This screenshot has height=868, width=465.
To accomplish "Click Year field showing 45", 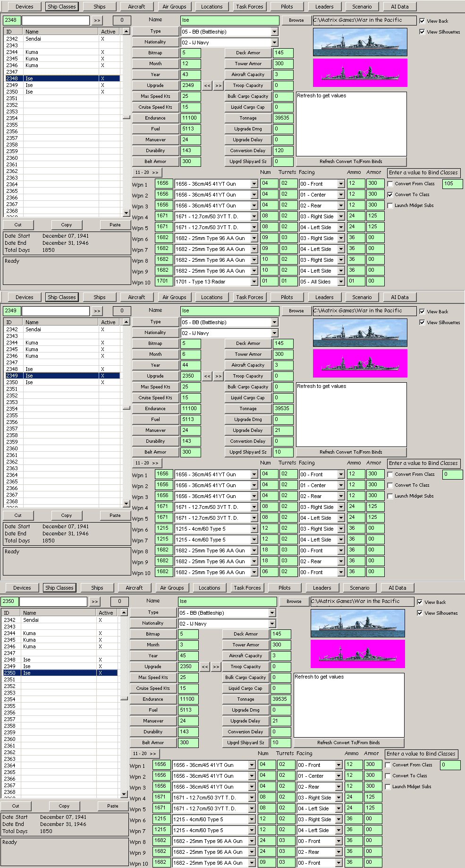I will (x=188, y=656).
